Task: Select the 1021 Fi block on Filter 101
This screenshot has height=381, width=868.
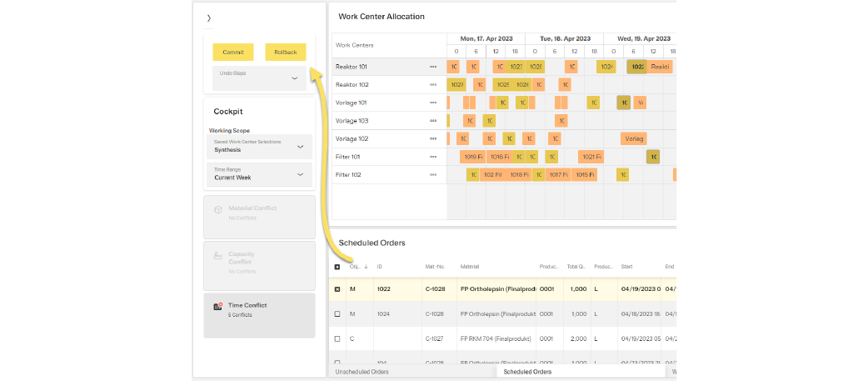Action: [x=590, y=157]
